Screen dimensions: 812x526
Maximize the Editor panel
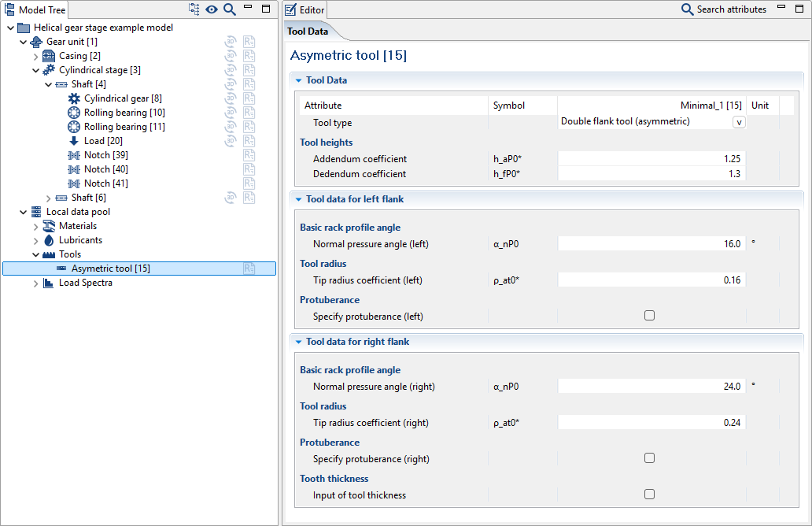pyautogui.click(x=799, y=9)
